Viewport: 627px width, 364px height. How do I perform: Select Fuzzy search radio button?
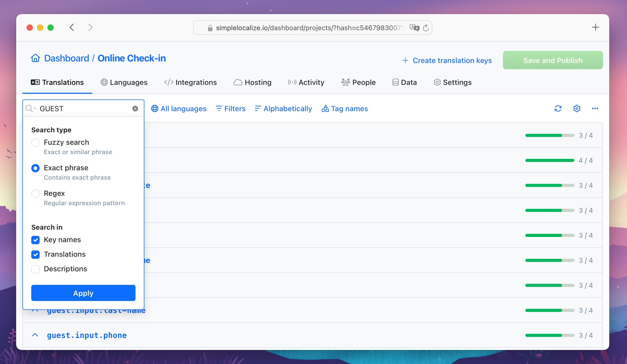35,142
